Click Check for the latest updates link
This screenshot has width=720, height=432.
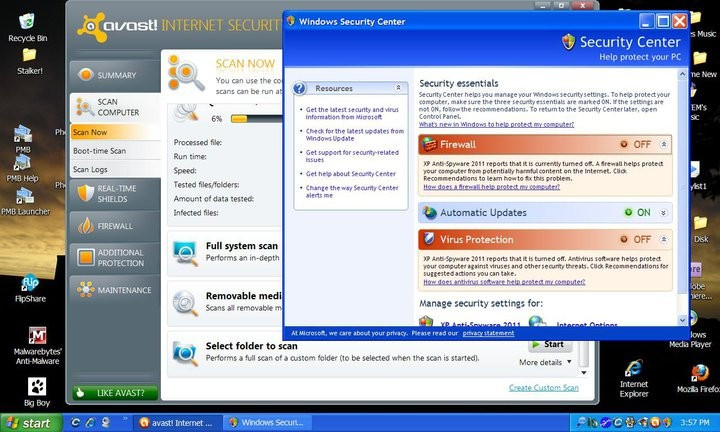(355, 135)
